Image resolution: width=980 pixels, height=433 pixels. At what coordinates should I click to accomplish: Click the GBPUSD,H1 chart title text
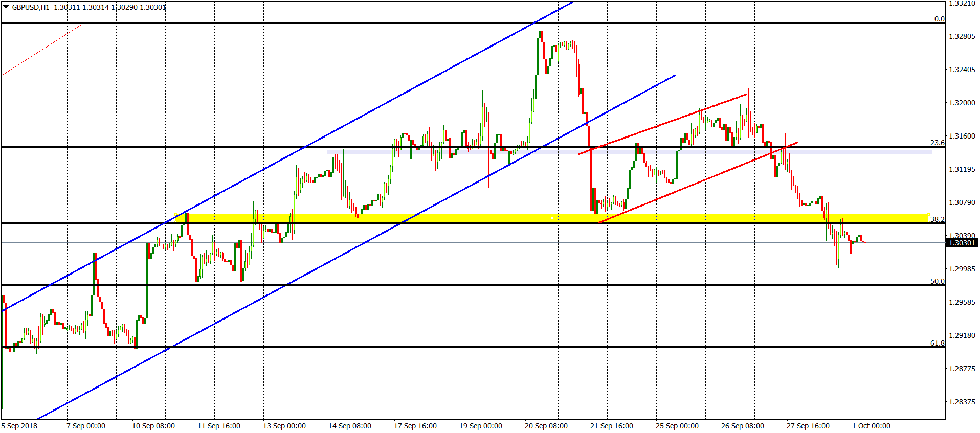pyautogui.click(x=31, y=7)
